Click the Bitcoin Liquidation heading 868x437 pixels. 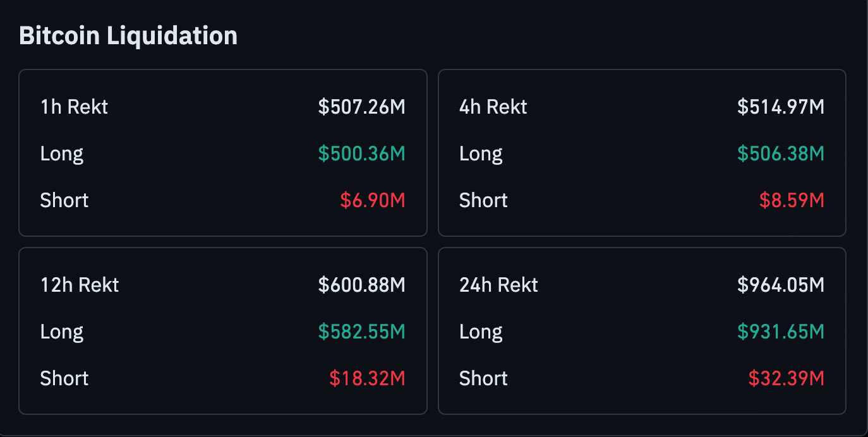pos(128,36)
